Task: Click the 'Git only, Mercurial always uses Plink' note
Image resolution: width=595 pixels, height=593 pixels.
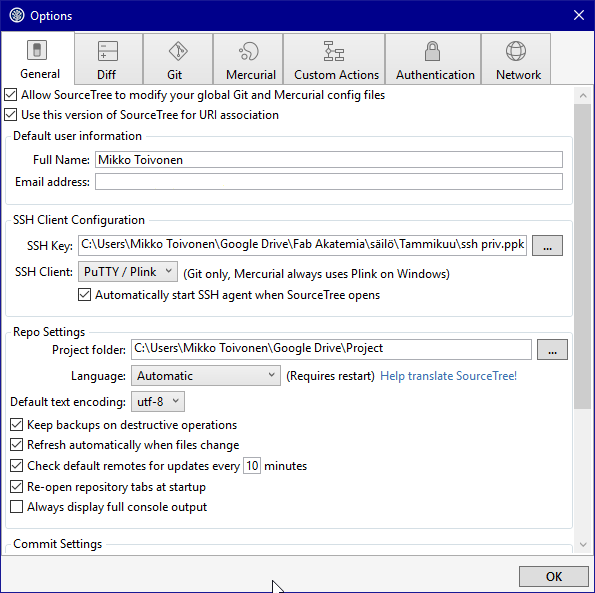Action: [x=316, y=274]
